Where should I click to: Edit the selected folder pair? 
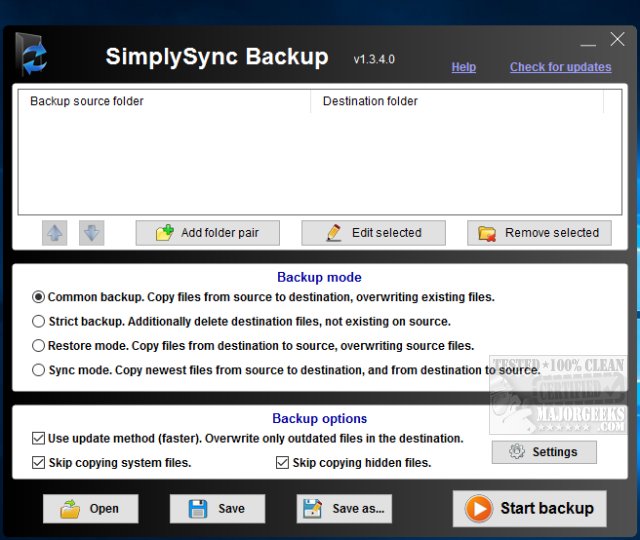[x=373, y=233]
